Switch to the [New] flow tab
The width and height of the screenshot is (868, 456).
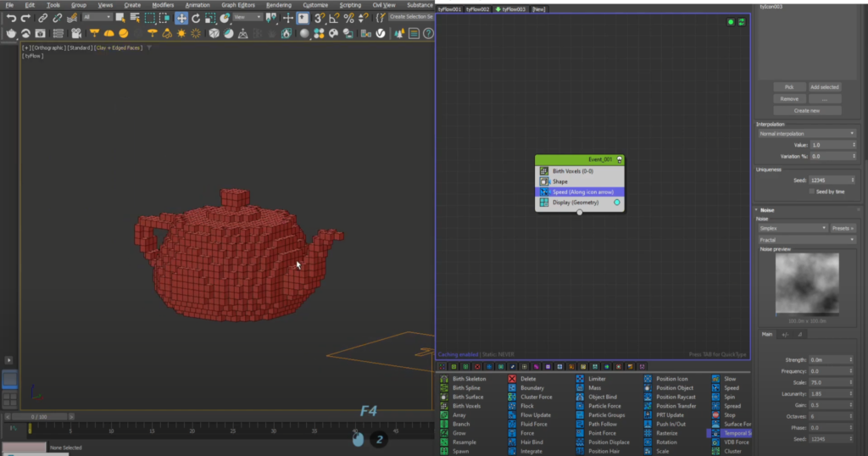pos(538,9)
